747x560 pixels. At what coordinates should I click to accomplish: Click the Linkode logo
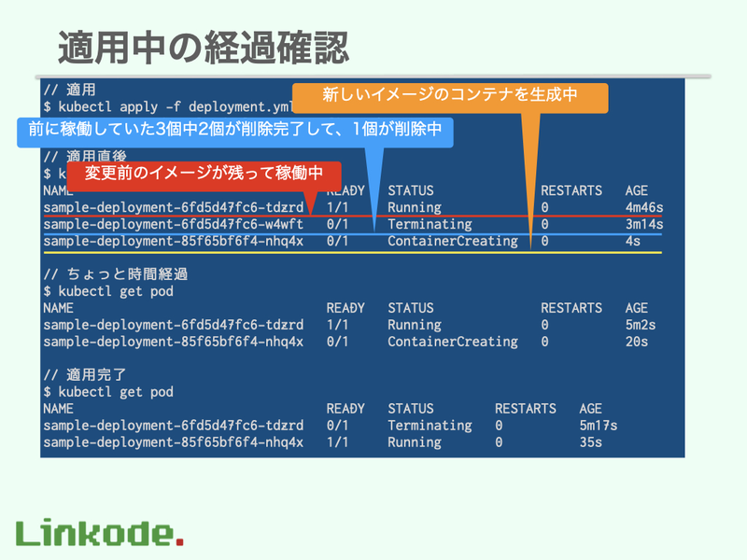coord(100,532)
